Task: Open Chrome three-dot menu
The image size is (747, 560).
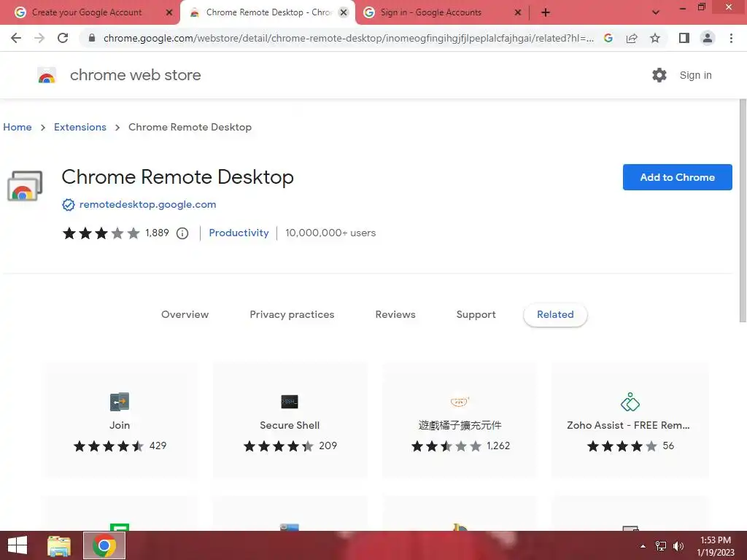Action: tap(731, 38)
